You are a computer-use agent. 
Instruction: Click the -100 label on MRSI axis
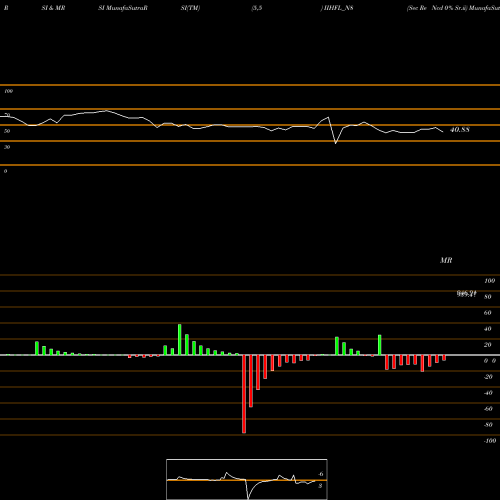coord(490,441)
